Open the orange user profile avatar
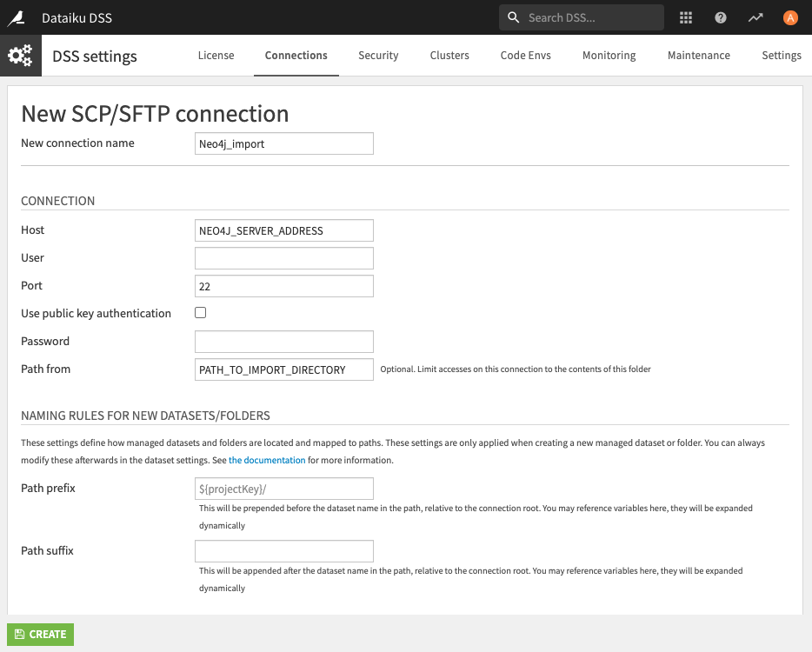Viewport: 812px width, 652px height. 790,17
